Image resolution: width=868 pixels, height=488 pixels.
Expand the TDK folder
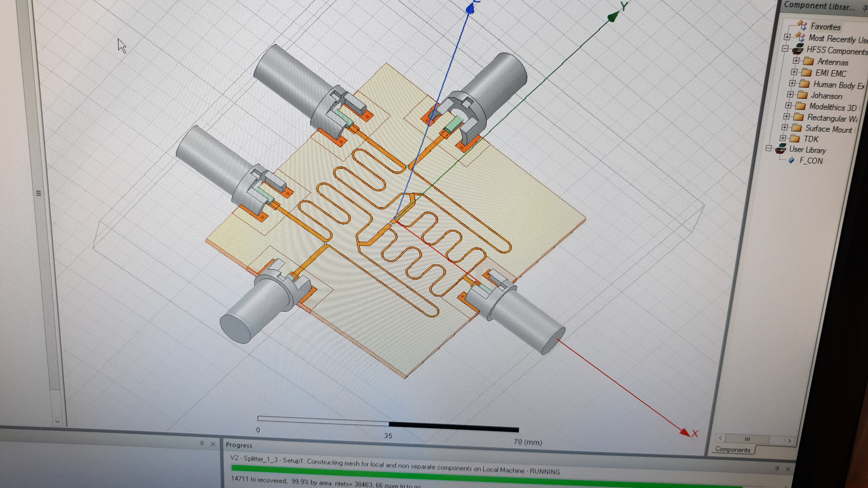point(782,138)
